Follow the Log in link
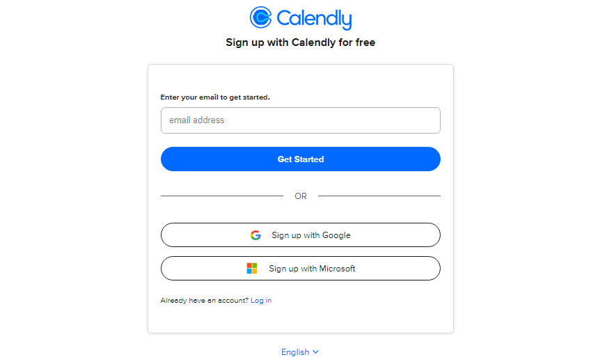Screen dimensions: 616x364 [261, 301]
